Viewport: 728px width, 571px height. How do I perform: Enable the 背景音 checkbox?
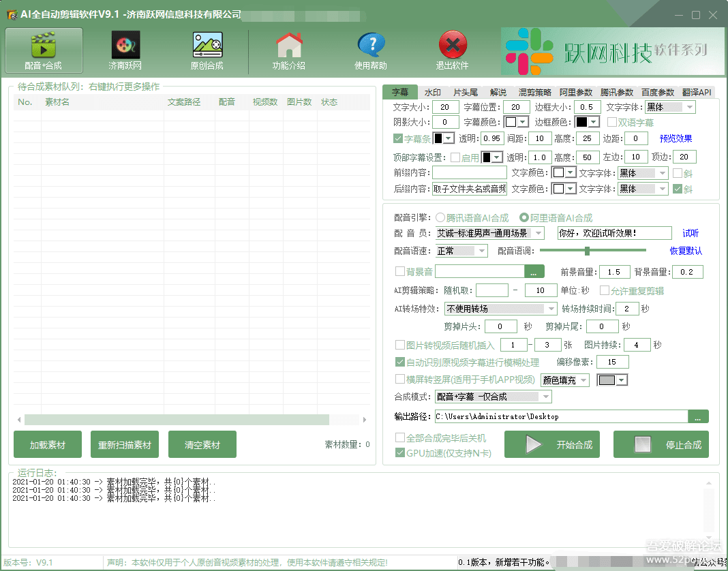click(399, 271)
